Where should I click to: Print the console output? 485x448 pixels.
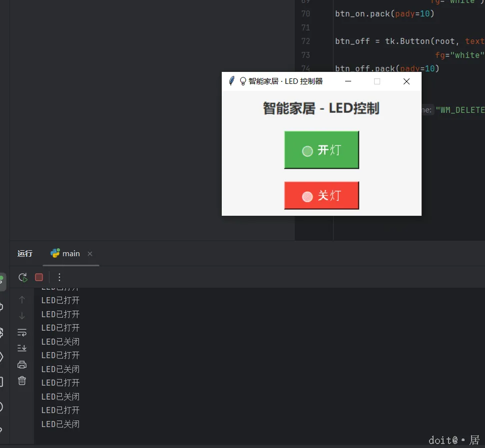coord(22,364)
